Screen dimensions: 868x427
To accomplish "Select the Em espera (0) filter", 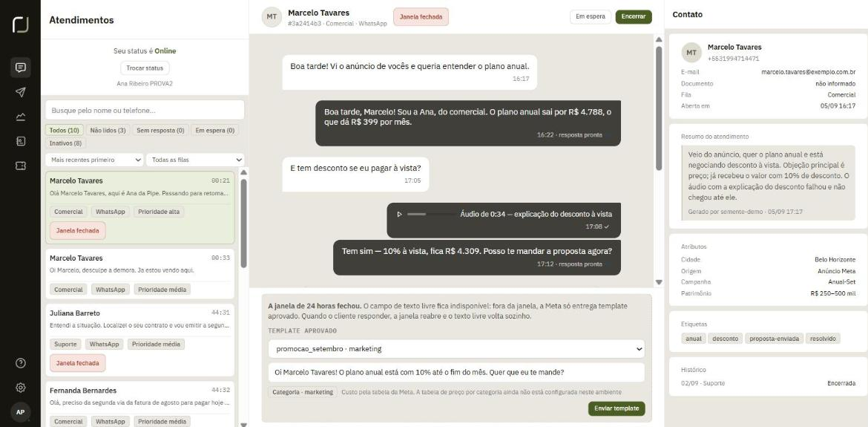I will (215, 131).
